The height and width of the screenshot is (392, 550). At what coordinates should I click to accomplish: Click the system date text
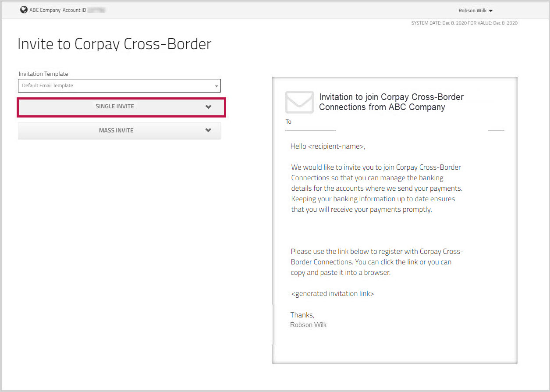click(x=465, y=23)
